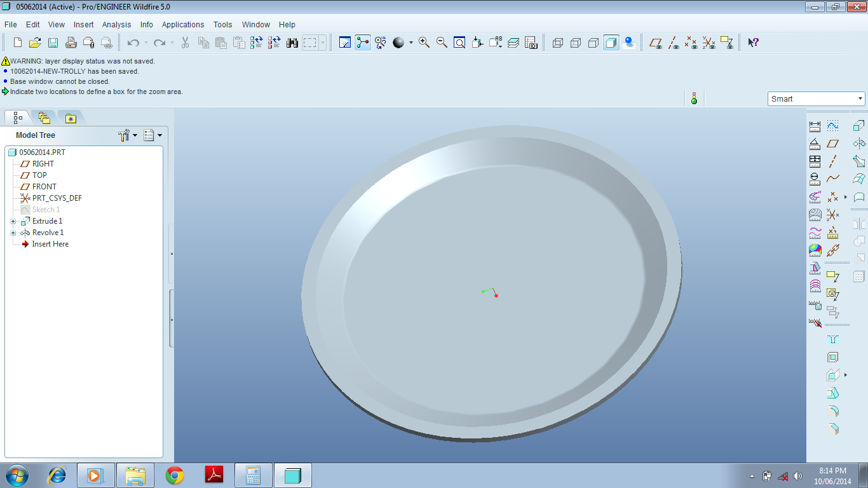Click the Repaint screen icon
This screenshot has width=868, height=488.
[x=345, y=43]
